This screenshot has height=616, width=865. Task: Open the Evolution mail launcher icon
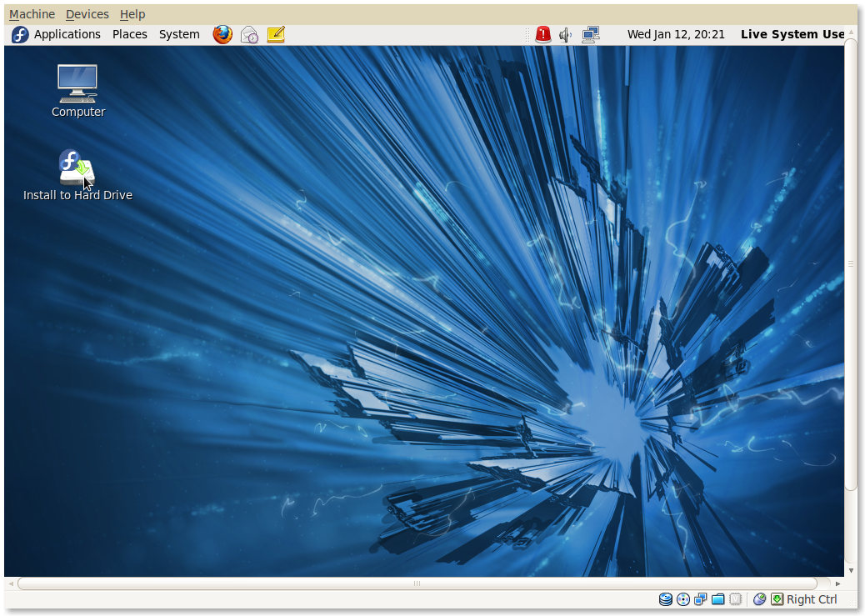click(248, 34)
